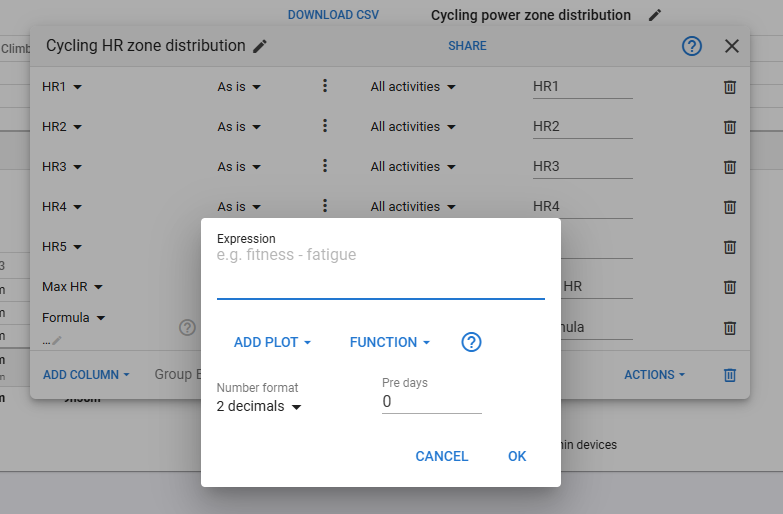Expand the Number format dropdown

(260, 406)
